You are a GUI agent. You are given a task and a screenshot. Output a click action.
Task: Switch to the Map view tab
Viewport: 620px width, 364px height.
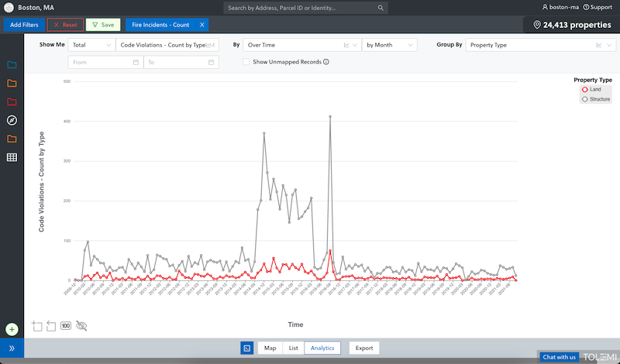[x=270, y=349]
